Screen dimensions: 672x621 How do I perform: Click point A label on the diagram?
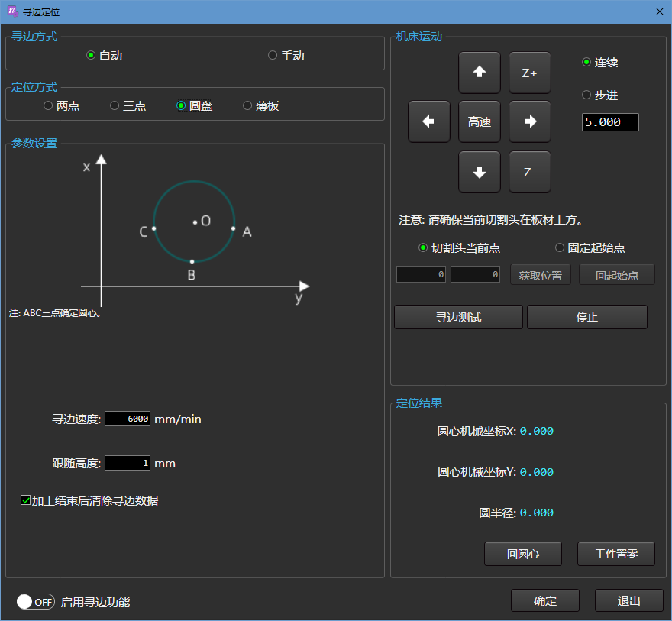(247, 232)
